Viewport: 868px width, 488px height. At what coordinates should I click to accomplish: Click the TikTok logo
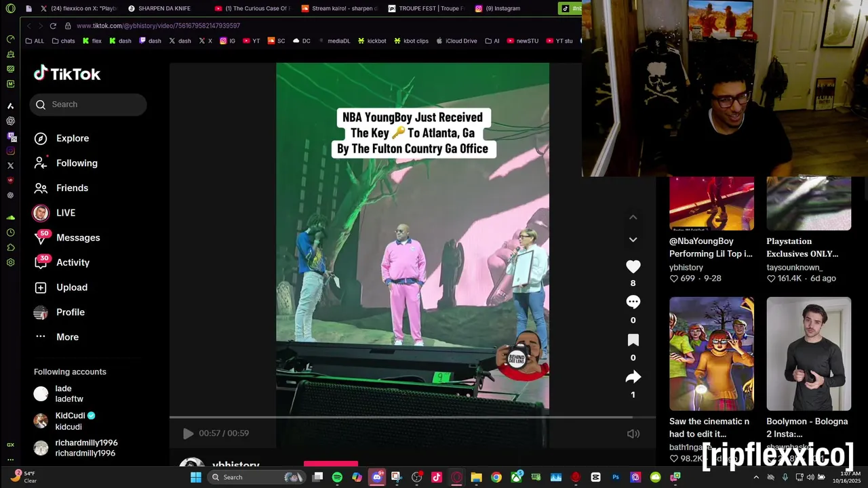[67, 74]
